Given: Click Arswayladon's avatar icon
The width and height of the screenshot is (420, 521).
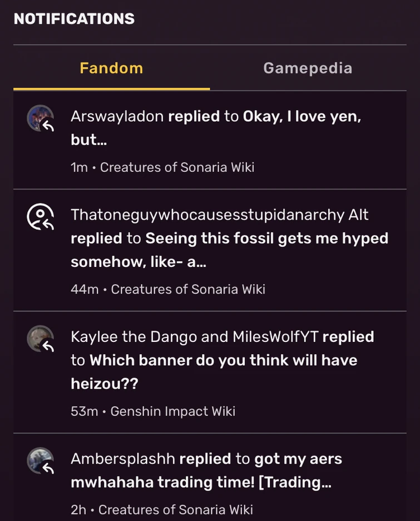Looking at the screenshot, I should (39, 118).
